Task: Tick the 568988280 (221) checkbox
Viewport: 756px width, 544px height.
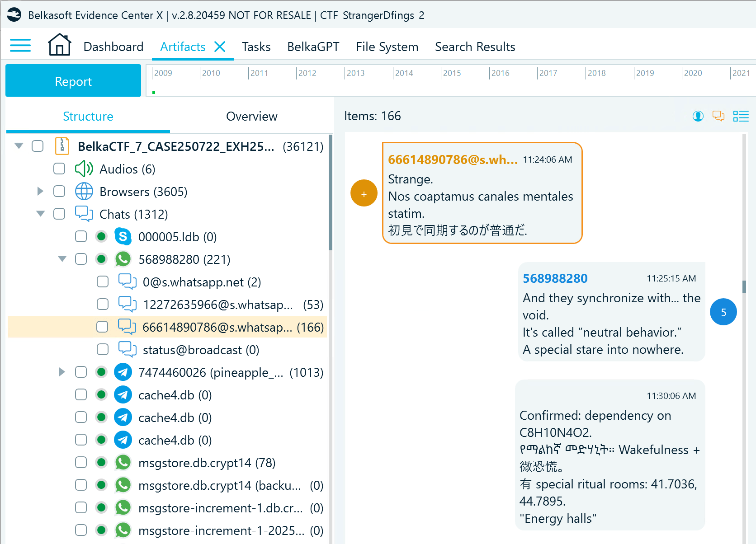Action: pyautogui.click(x=81, y=259)
